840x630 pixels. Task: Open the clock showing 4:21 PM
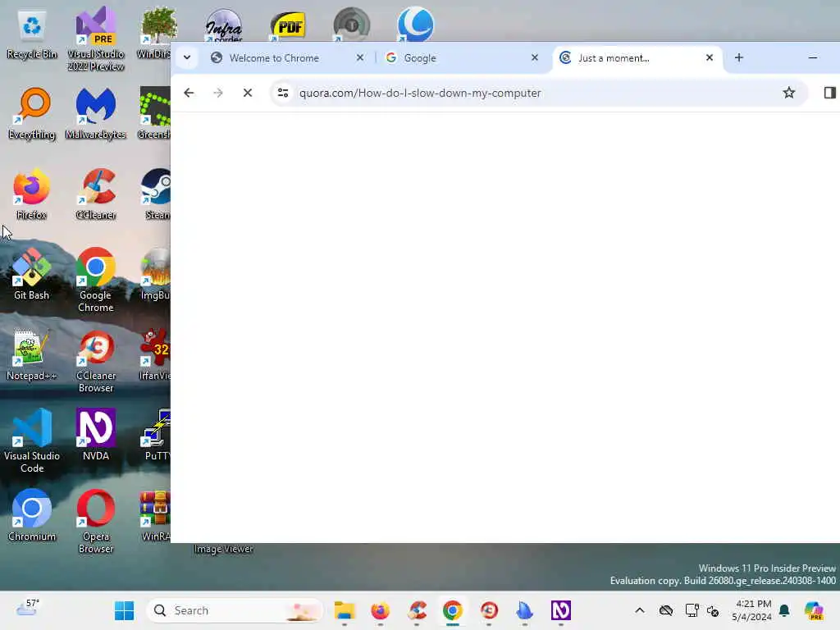753,610
